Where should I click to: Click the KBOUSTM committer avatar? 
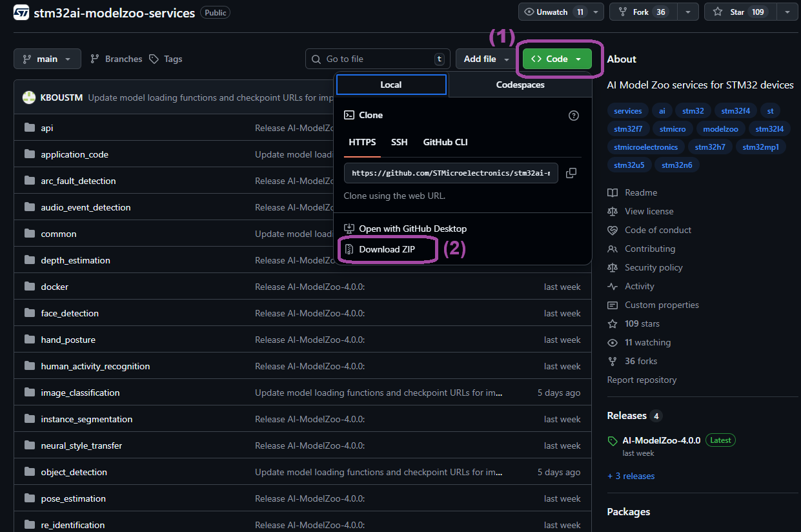tap(29, 97)
